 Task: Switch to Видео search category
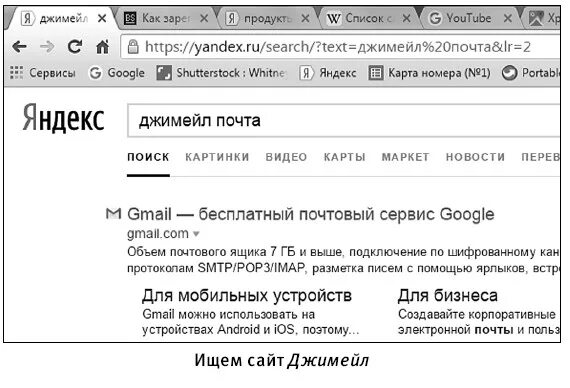point(286,157)
